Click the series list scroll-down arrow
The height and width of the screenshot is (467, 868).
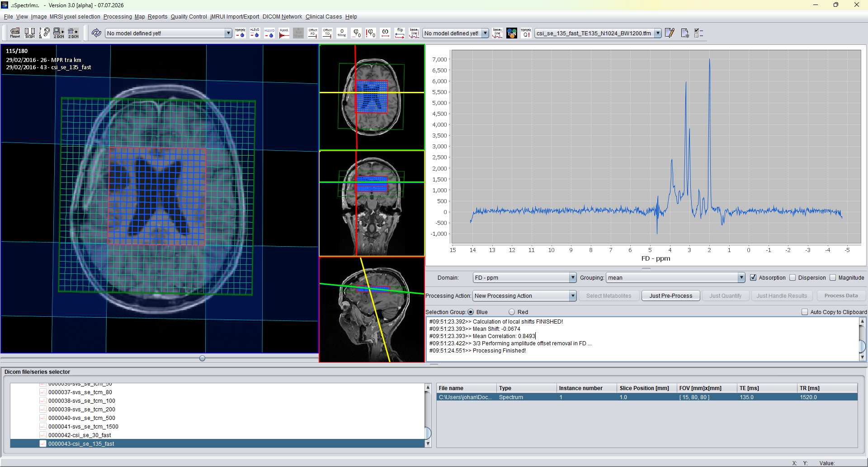click(x=428, y=444)
